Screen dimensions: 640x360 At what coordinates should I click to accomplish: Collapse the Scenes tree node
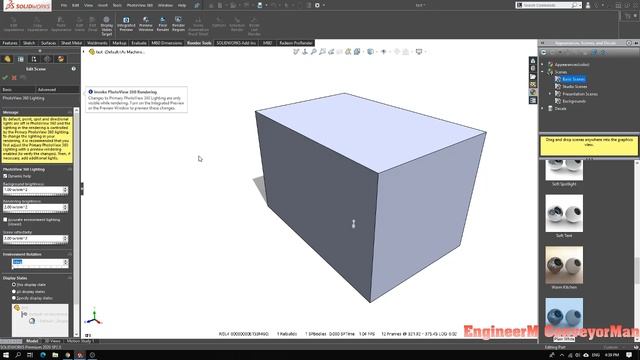click(x=542, y=72)
